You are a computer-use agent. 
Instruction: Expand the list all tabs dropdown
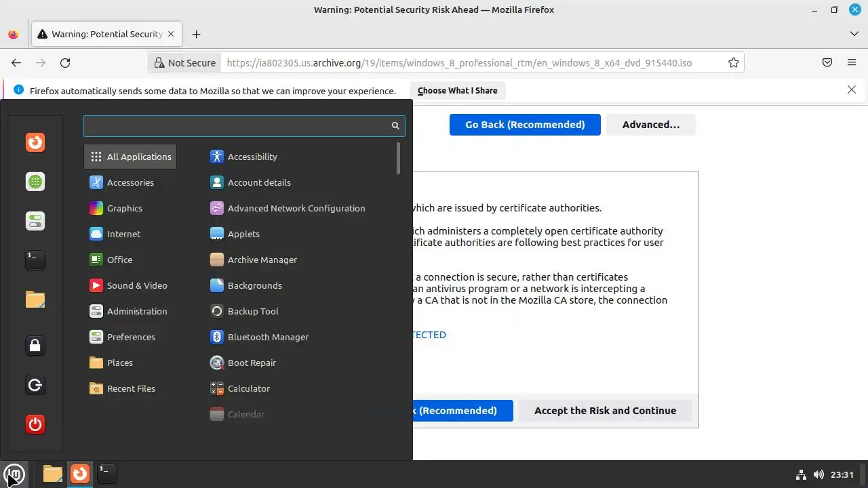pos(854,34)
